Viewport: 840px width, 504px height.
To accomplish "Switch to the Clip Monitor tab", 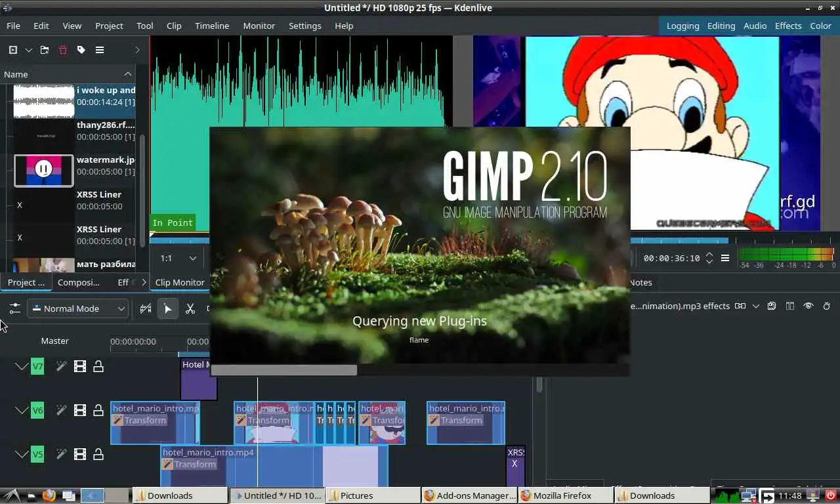I will click(180, 282).
